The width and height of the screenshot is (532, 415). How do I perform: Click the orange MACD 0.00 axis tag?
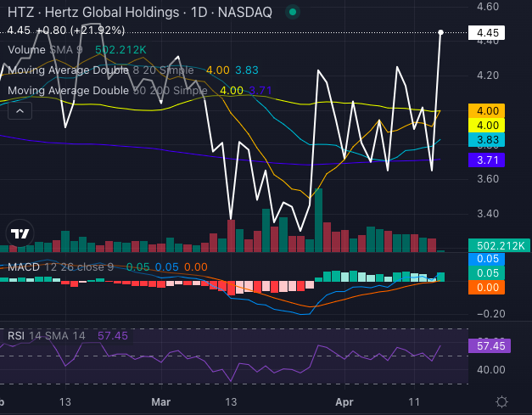486,288
